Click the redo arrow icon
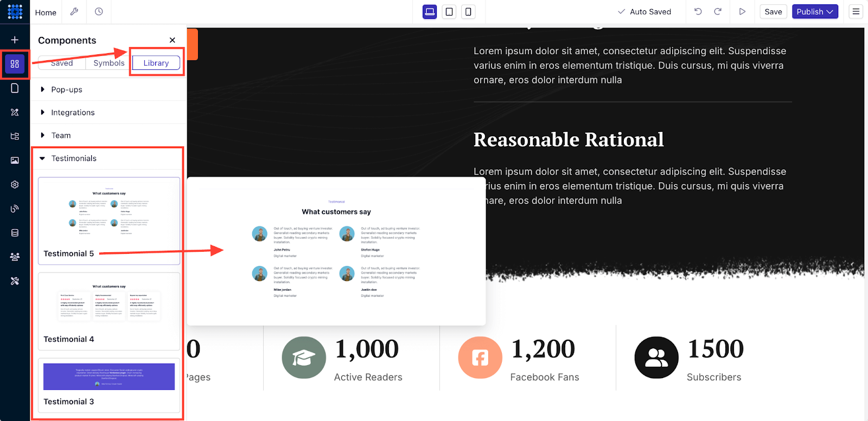The width and height of the screenshot is (868, 421). tap(718, 11)
